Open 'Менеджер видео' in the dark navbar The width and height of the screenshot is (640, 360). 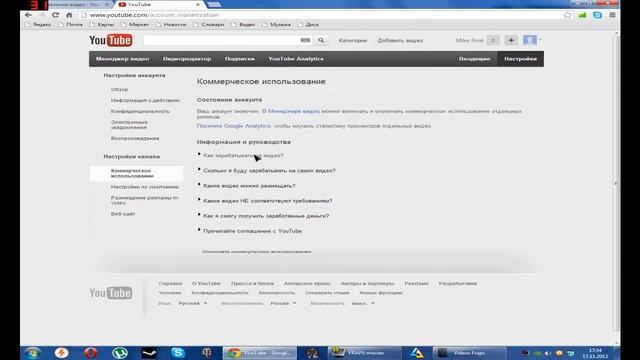(x=122, y=59)
